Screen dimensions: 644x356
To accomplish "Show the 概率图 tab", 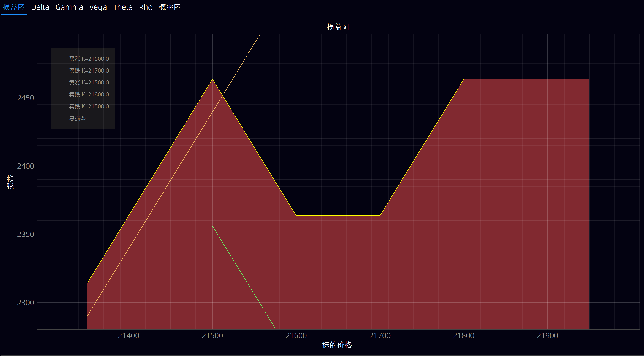I will (169, 7).
